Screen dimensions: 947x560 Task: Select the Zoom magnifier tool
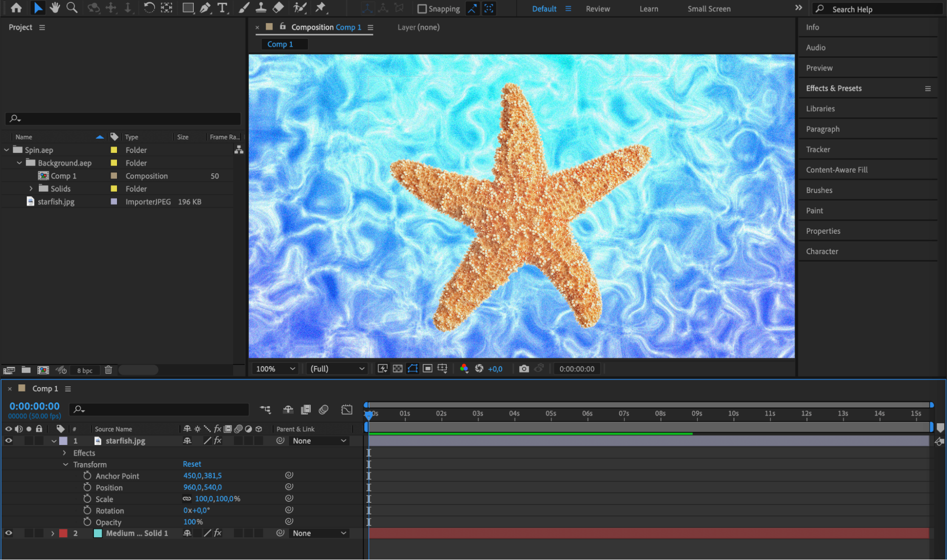point(72,8)
